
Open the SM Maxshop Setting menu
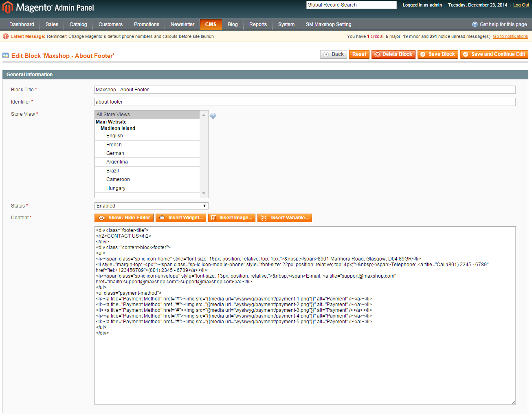coord(328,24)
